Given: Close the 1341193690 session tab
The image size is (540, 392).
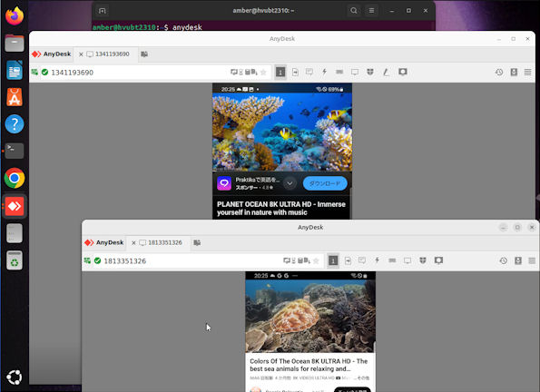Looking at the screenshot, I should 81,54.
